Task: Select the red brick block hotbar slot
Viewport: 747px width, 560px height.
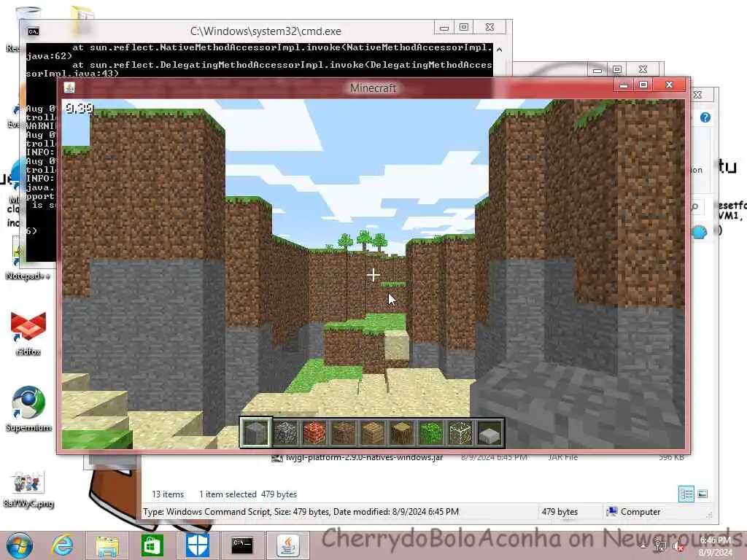Action: tap(314, 432)
